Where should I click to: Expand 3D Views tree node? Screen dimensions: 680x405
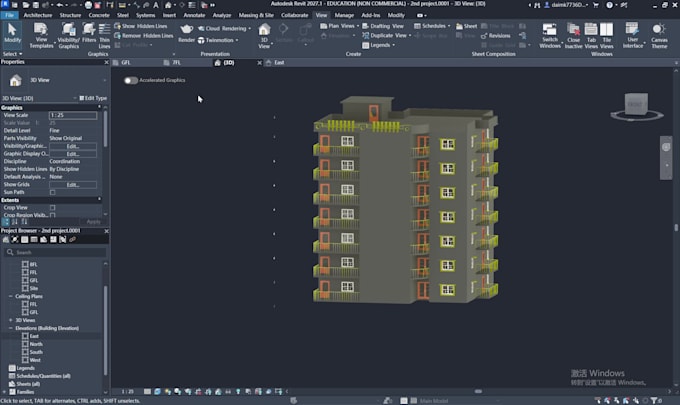coord(11,320)
